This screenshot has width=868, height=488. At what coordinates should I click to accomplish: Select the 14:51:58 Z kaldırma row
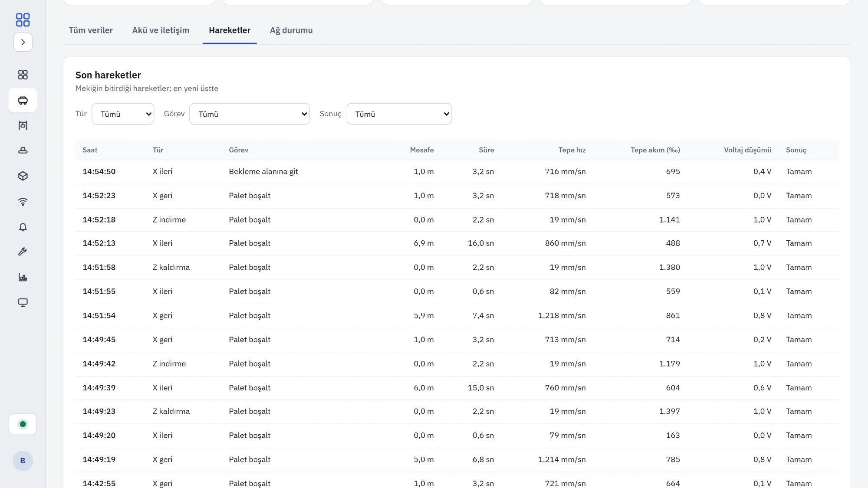457,268
